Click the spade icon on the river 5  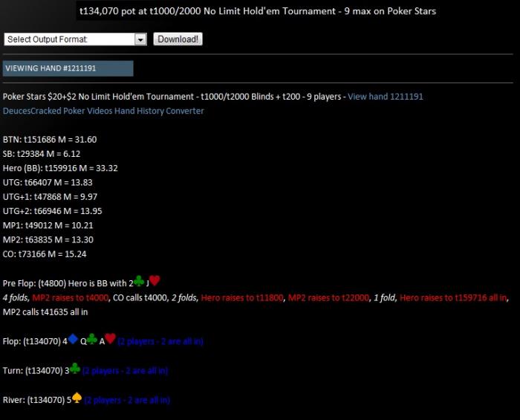[x=77, y=398]
